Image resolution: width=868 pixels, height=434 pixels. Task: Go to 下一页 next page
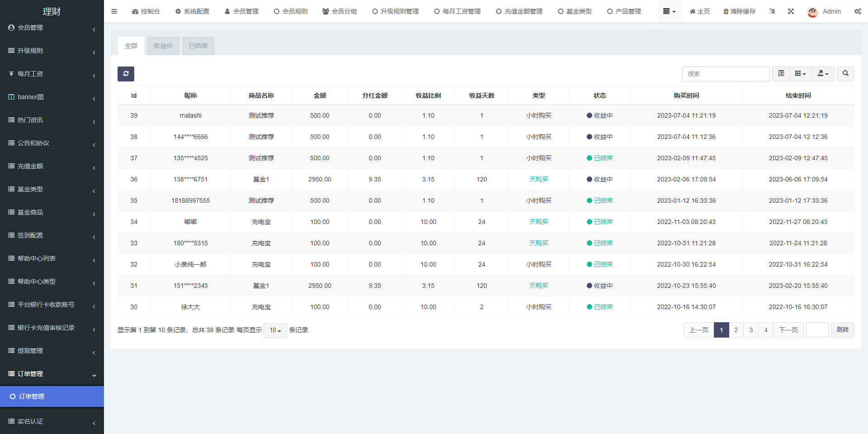click(788, 330)
